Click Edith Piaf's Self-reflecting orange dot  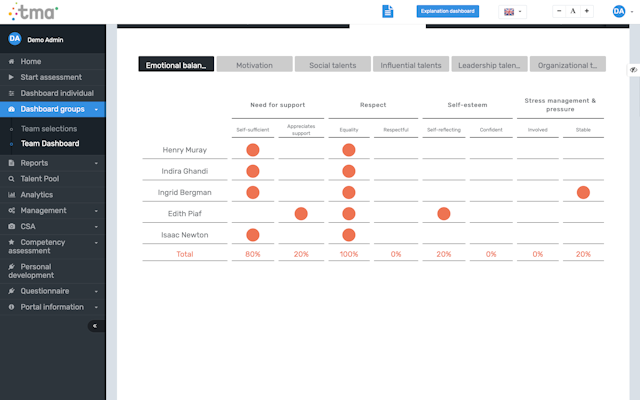tap(443, 214)
